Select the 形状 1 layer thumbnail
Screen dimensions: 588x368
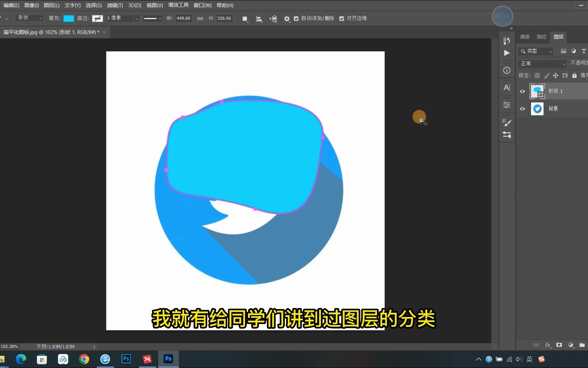click(537, 91)
